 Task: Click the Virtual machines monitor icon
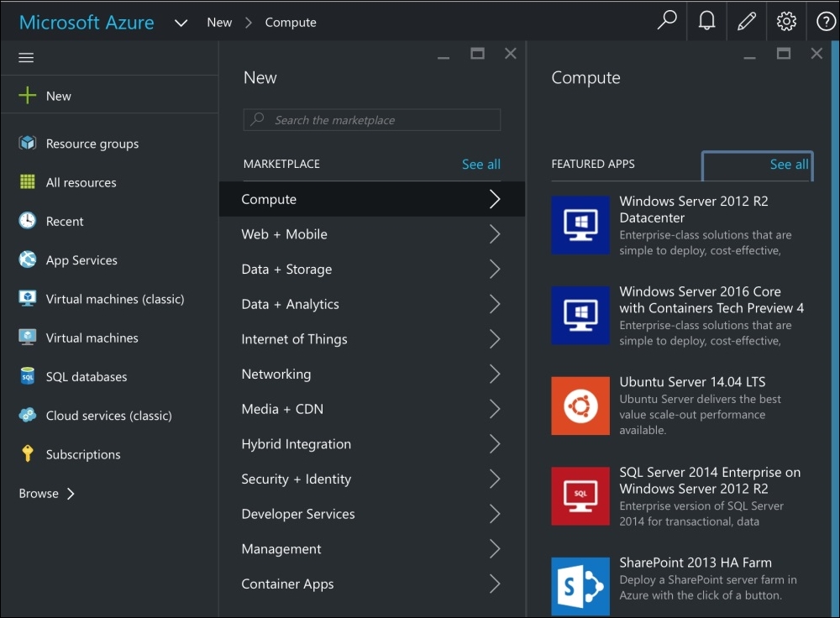[28, 338]
